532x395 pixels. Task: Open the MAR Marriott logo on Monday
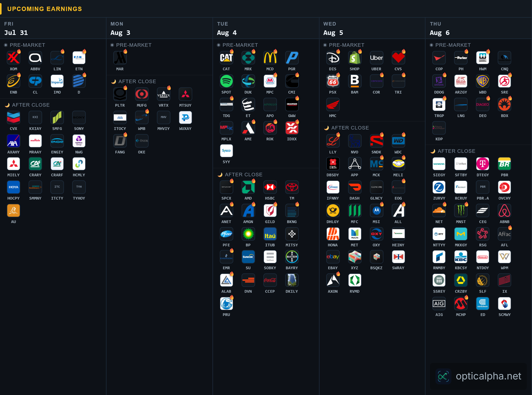[120, 58]
